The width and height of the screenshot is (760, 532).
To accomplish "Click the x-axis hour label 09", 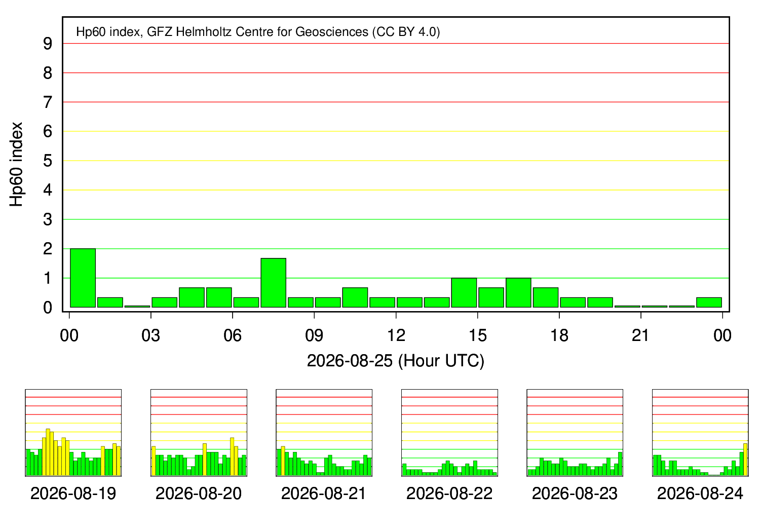I will pyautogui.click(x=314, y=335).
